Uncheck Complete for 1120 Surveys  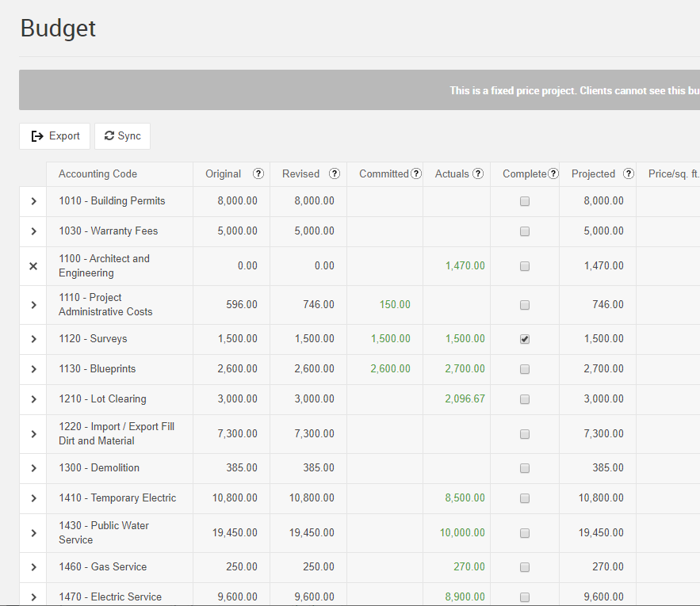tap(525, 339)
